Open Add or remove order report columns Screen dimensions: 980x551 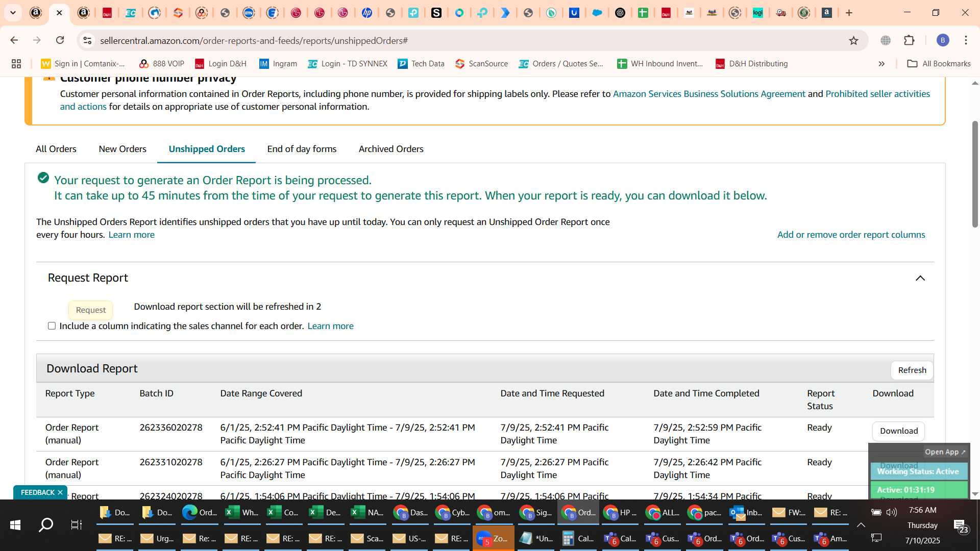tap(851, 235)
